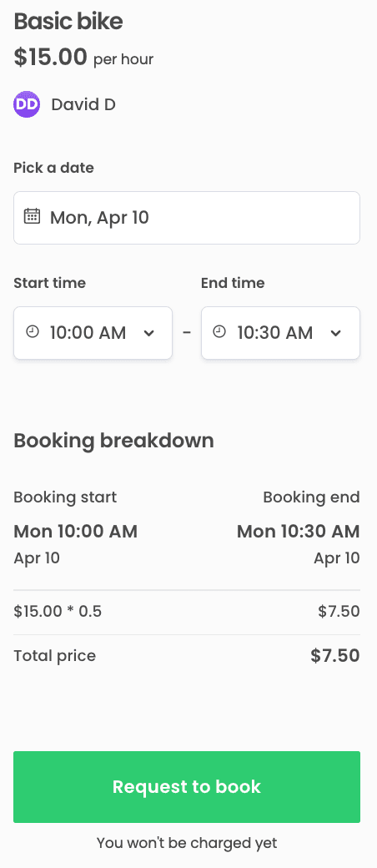Click the Booking breakdown heading
The width and height of the screenshot is (377, 868).
(113, 441)
